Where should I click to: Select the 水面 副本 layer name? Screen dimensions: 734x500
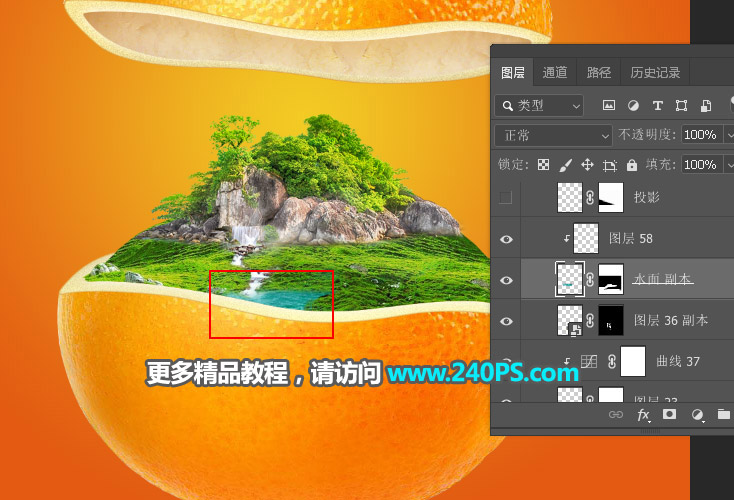662,279
